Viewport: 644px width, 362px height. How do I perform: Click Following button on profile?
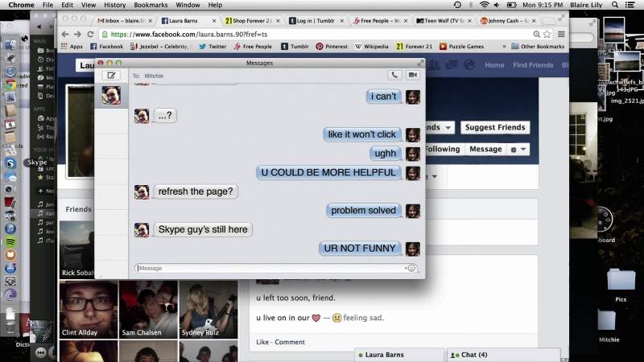point(442,149)
